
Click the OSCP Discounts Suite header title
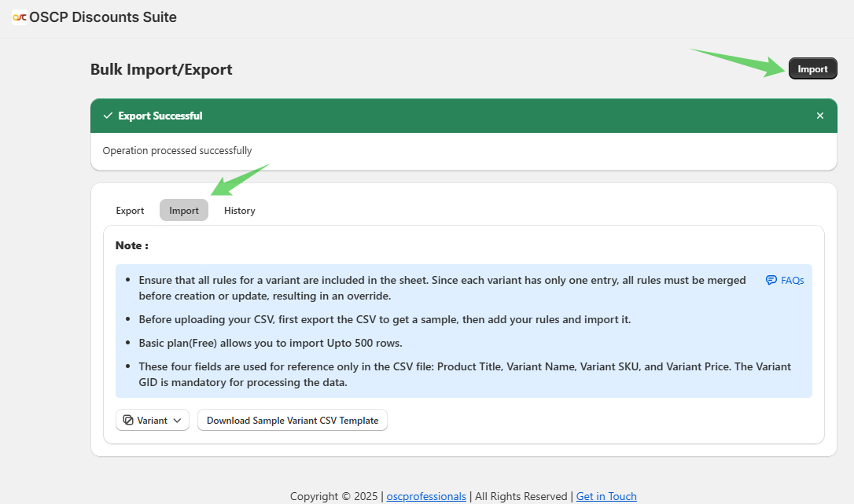(104, 17)
